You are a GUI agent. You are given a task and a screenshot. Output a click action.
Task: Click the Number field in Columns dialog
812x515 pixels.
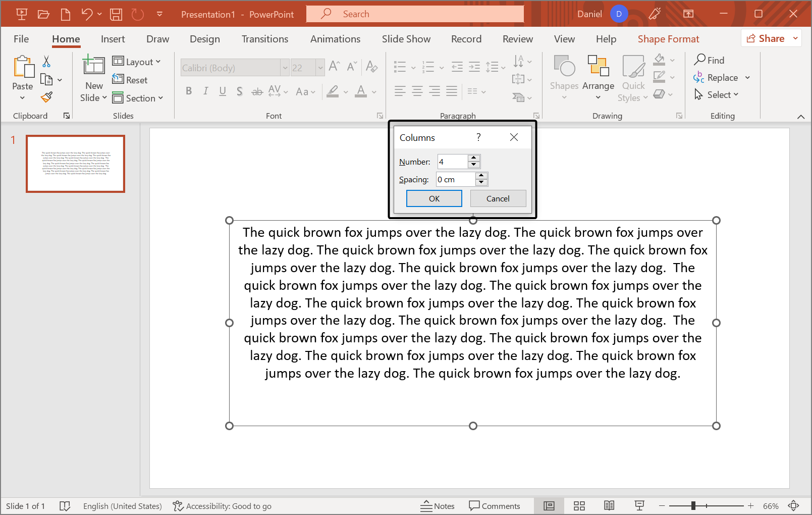(x=452, y=162)
